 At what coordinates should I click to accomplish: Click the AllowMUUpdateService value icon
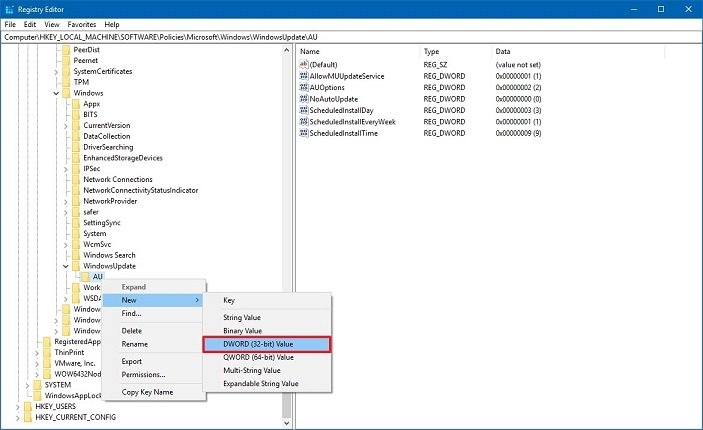(x=303, y=75)
